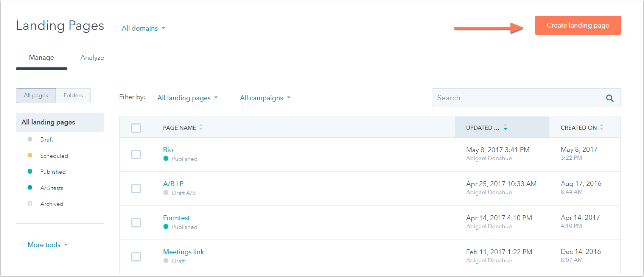Viewport: 644px width, 277px height.
Task: Switch to the Analyze tab
Action: 92,58
